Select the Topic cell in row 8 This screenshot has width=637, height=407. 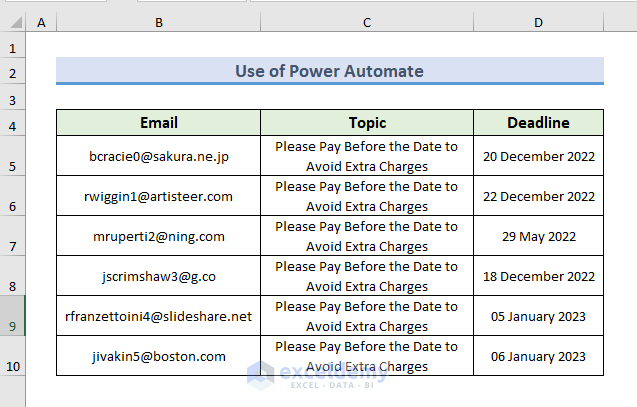point(367,275)
